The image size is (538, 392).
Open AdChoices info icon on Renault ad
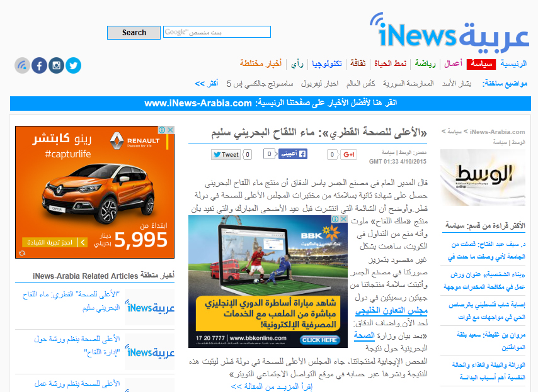coord(162,130)
